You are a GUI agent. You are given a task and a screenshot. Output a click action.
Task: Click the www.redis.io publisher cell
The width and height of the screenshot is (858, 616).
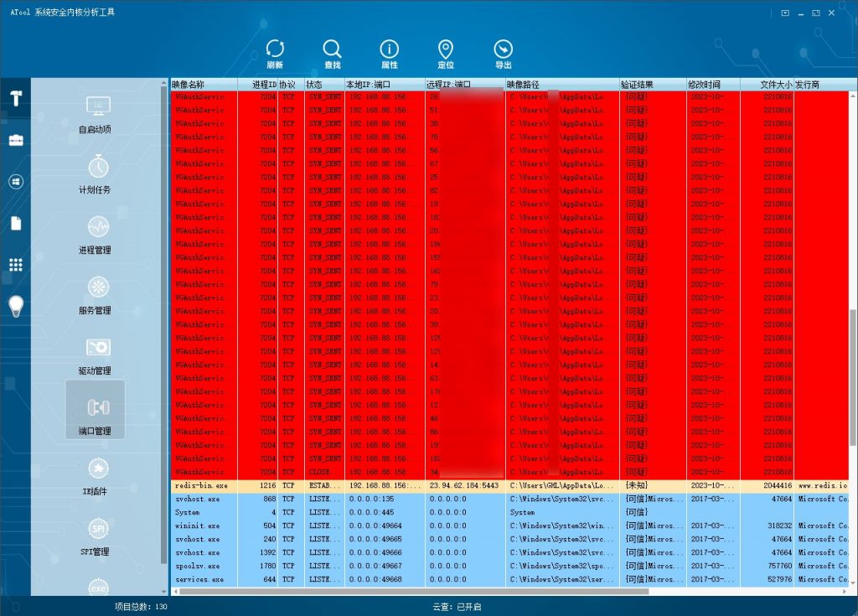pyautogui.click(x=823, y=485)
